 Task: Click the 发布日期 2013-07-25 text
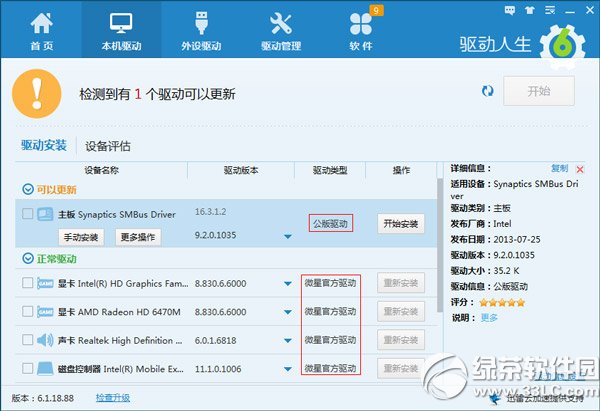click(496, 240)
